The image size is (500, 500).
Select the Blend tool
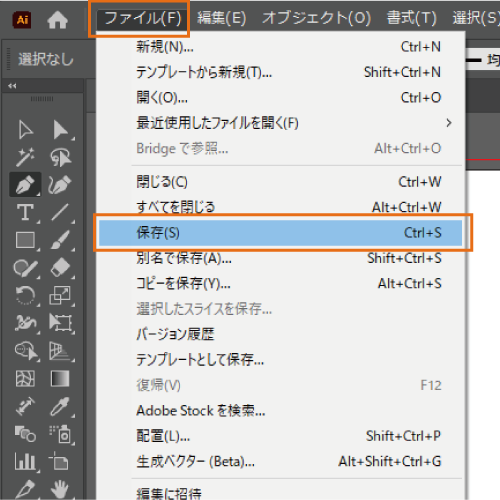(25, 434)
